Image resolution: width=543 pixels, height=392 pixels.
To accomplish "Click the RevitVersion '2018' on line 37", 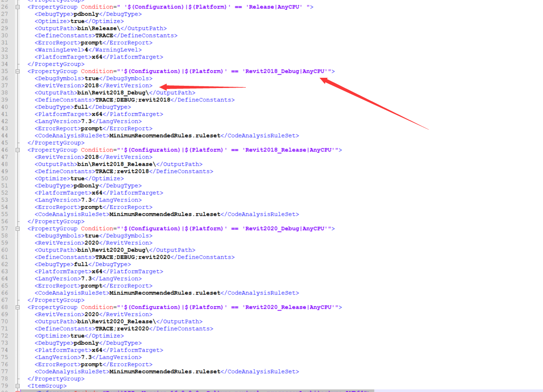I will point(92,86).
